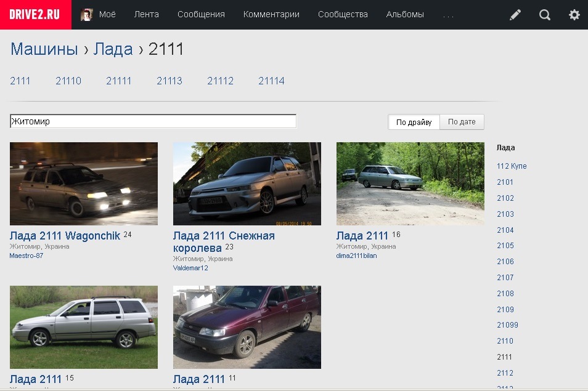This screenshot has height=391, width=588.
Task: Open Комментарии in the top bar
Action: pyautogui.click(x=271, y=15)
